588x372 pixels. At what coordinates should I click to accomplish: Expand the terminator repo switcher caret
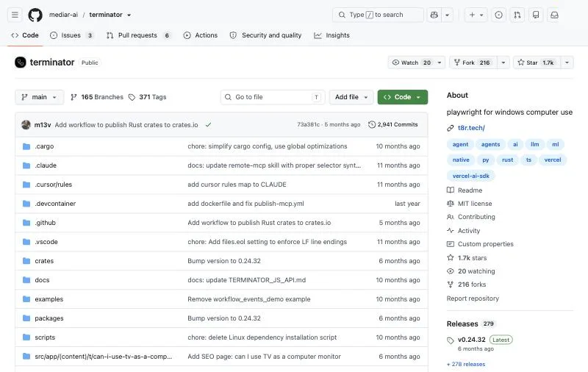[129, 15]
